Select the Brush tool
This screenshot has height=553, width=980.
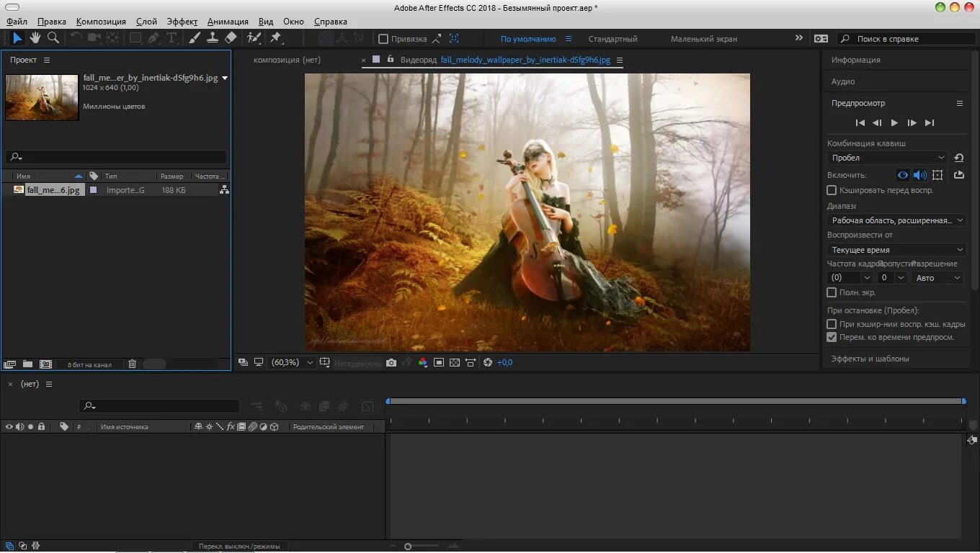195,38
